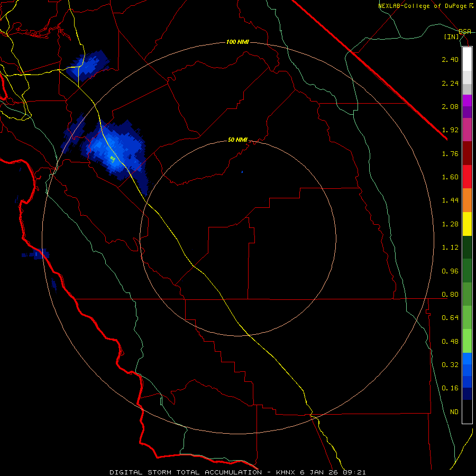Screen dimensions: 476x476
Task: Pick the orange swatch near 1.44
Action: pyautogui.click(x=467, y=200)
